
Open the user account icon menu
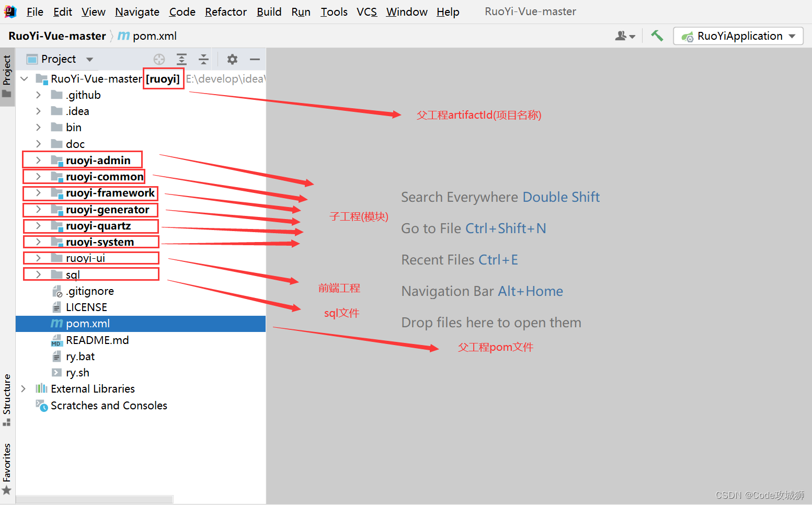click(x=625, y=36)
